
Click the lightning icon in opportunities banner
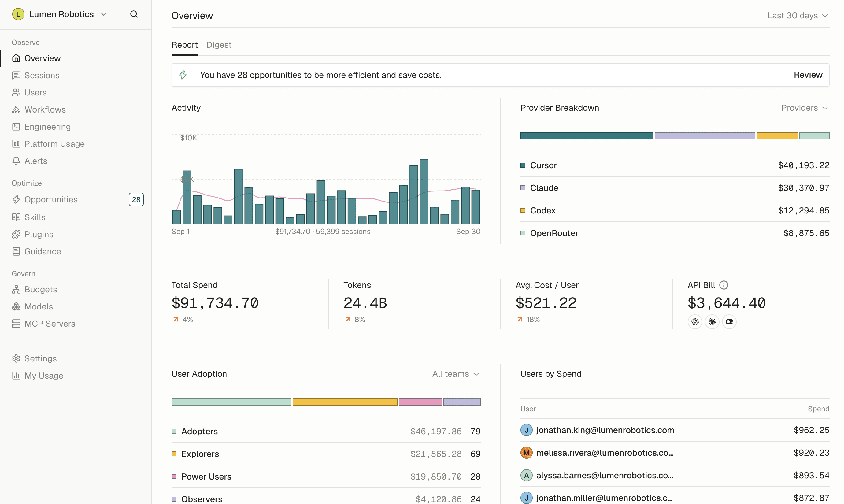tap(183, 75)
